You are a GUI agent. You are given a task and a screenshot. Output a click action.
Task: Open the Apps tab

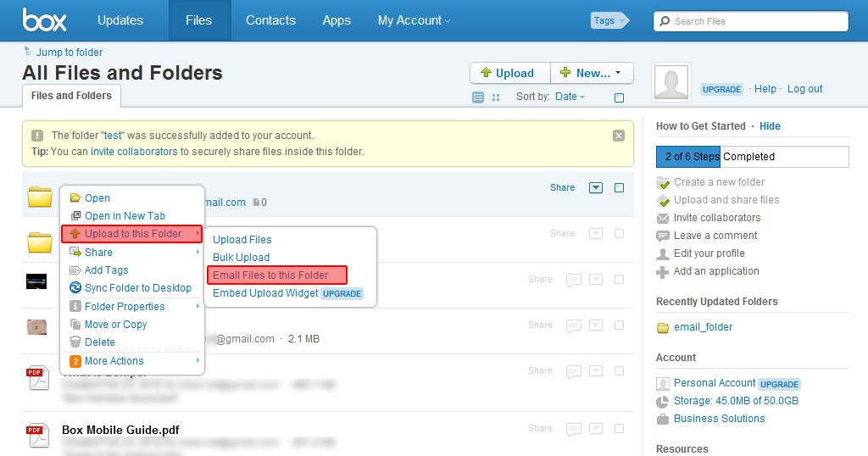(x=337, y=20)
